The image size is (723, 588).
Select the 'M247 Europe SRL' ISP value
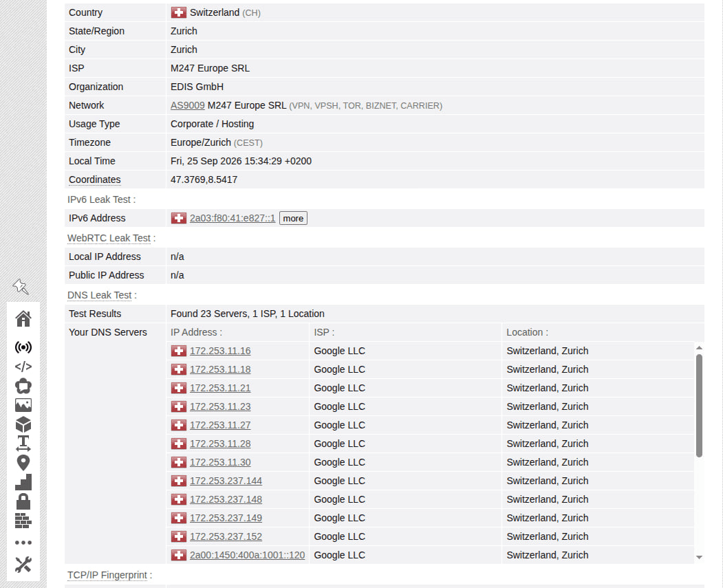[210, 68]
